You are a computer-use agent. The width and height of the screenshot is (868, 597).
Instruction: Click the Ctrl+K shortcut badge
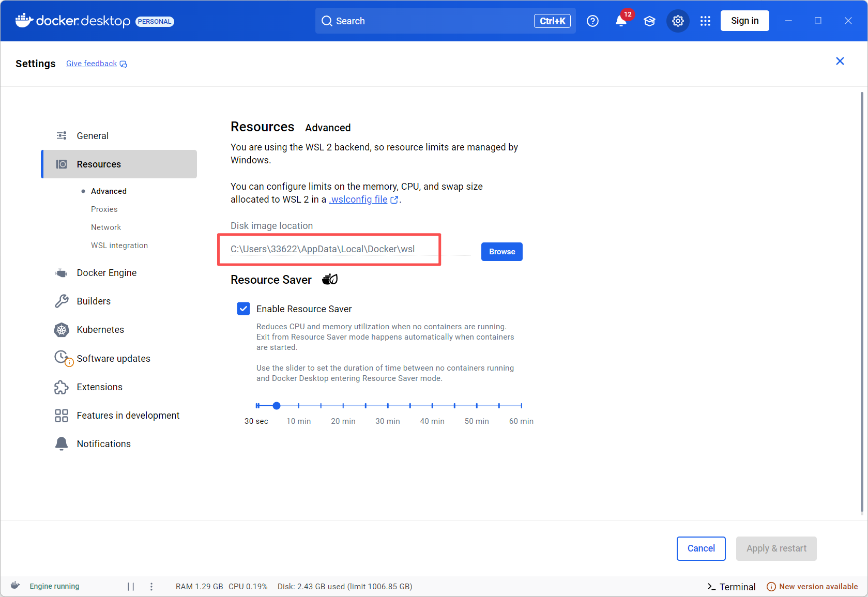pos(552,21)
